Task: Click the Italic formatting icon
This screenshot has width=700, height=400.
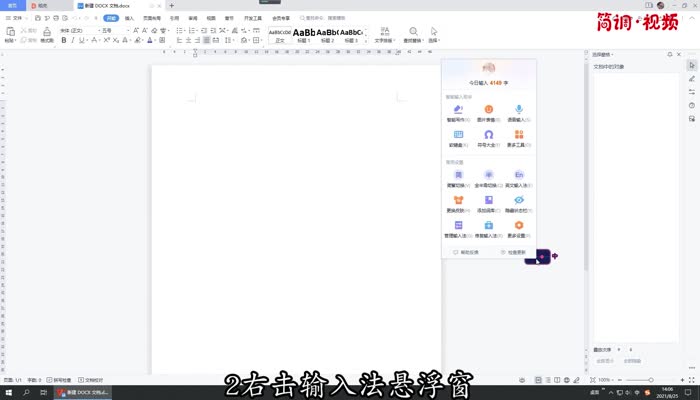Action: pos(73,40)
